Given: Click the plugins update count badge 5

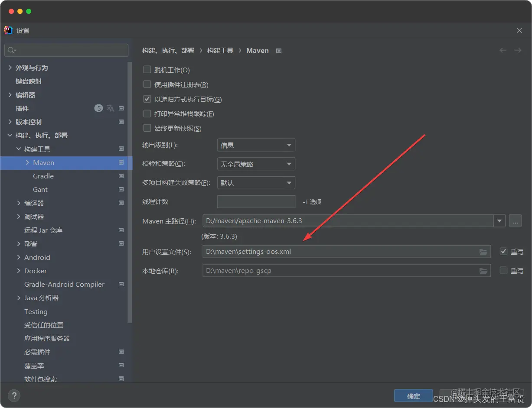Looking at the screenshot, I should (x=99, y=108).
